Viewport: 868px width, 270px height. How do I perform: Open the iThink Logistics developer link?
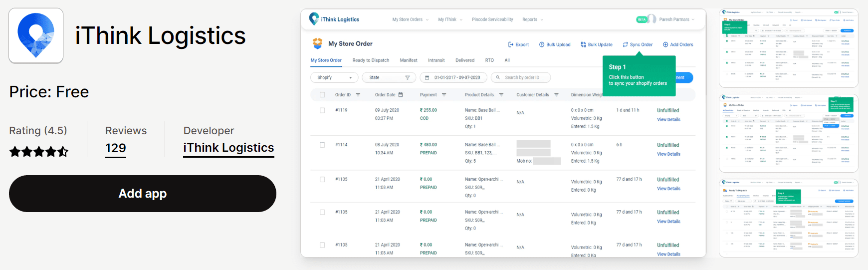[x=228, y=148]
